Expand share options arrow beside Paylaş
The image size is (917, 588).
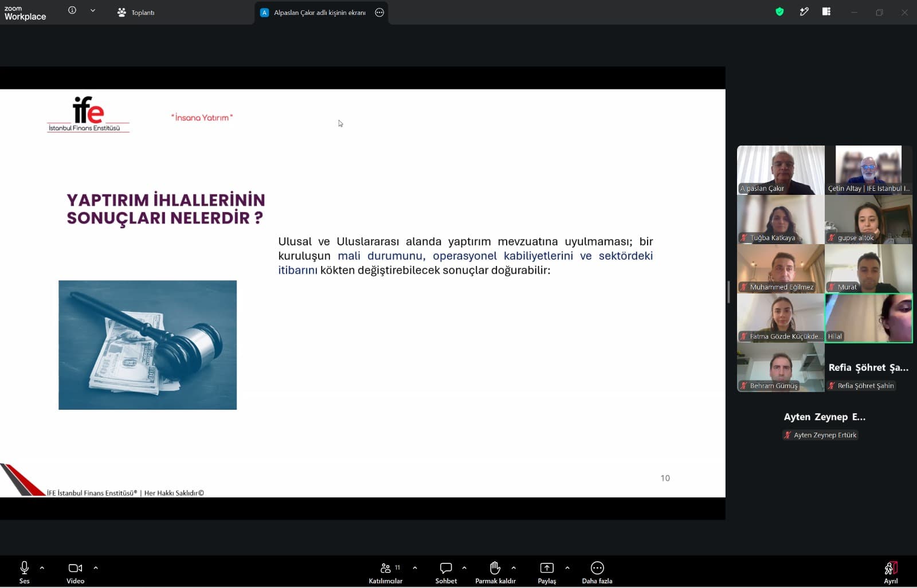click(x=567, y=568)
